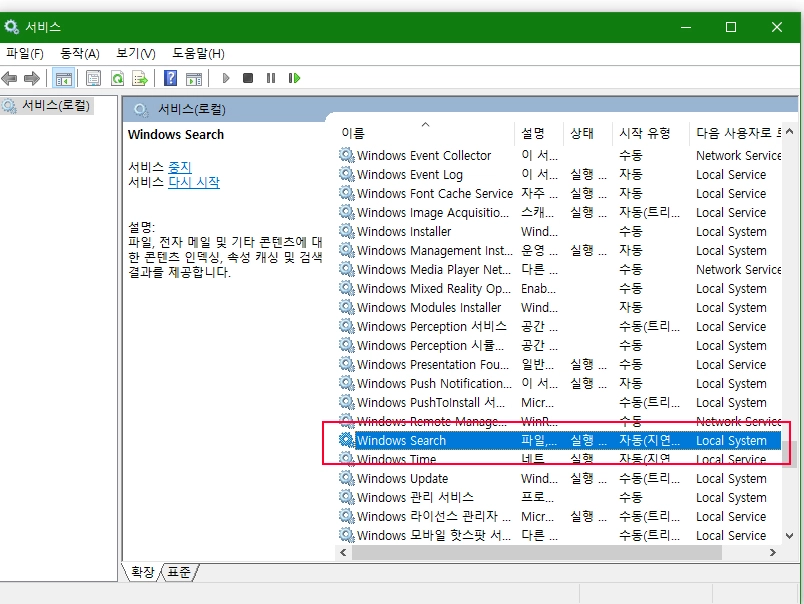Open the 도움말(H) menu
This screenshot has height=604, width=804.
198,53
